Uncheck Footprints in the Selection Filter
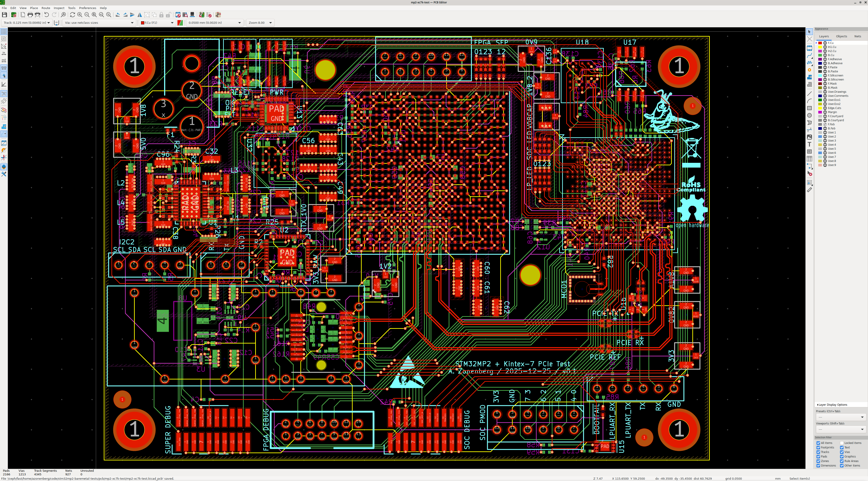Image resolution: width=868 pixels, height=481 pixels. [818, 447]
